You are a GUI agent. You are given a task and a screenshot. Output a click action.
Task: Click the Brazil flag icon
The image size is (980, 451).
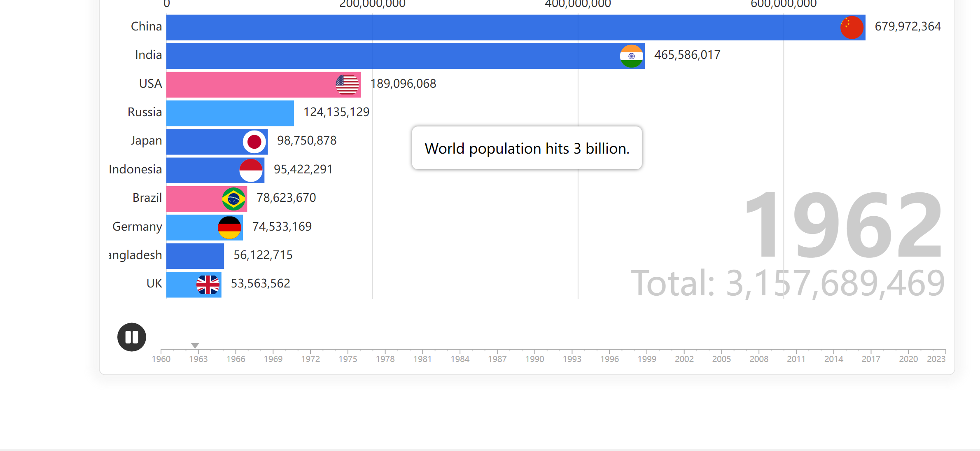(x=234, y=199)
